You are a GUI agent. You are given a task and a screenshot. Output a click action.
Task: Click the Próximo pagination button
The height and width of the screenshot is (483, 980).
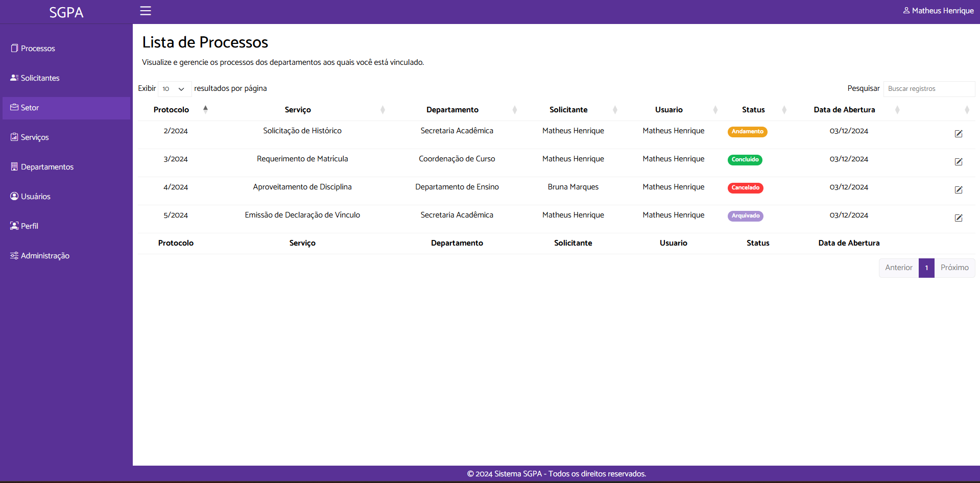[x=954, y=268]
